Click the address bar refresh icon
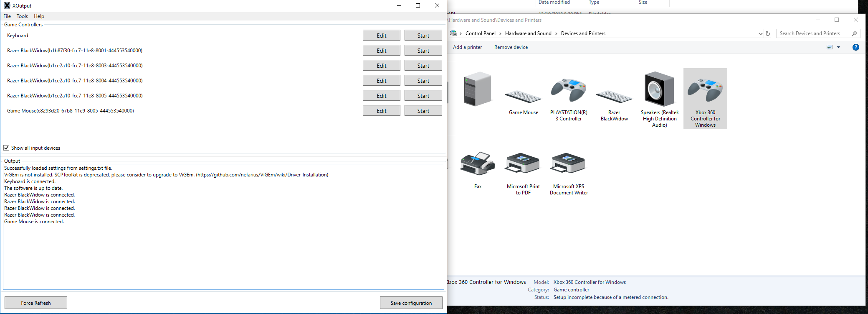 tap(768, 34)
